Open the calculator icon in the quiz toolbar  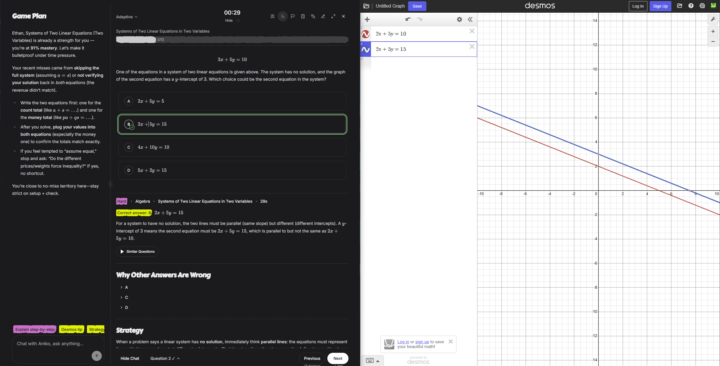click(x=303, y=17)
